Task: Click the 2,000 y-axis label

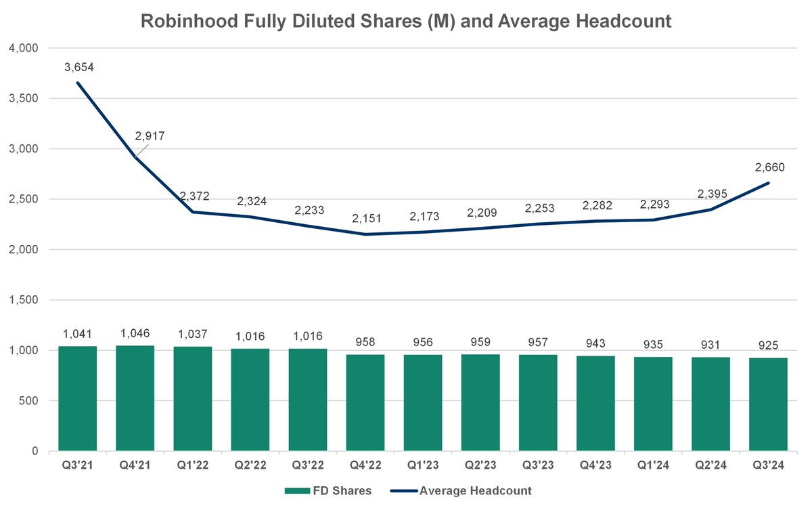Action: coord(24,250)
